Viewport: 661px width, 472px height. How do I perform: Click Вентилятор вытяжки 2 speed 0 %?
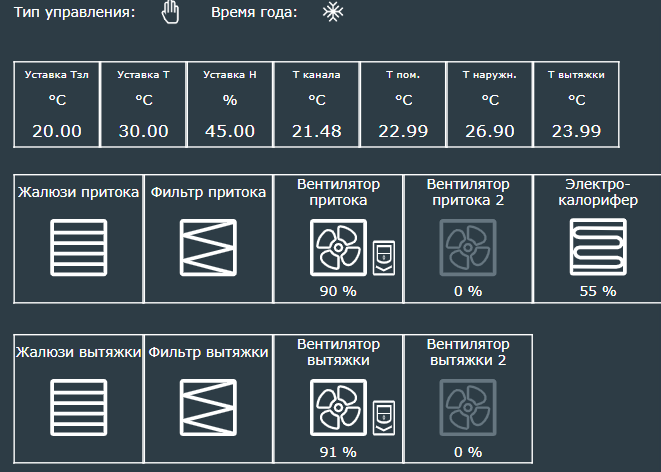point(468,452)
